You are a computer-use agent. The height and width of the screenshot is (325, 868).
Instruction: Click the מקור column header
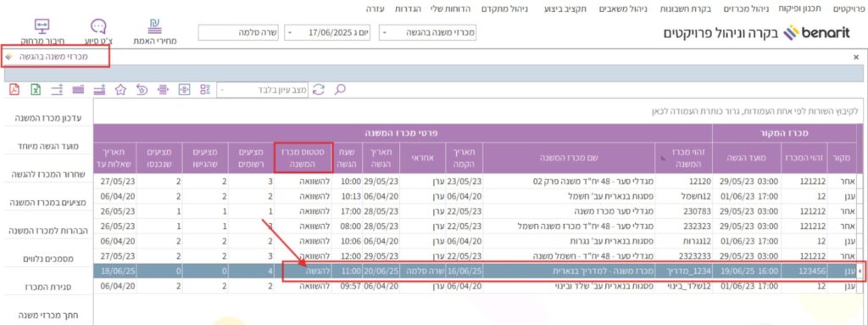point(842,158)
